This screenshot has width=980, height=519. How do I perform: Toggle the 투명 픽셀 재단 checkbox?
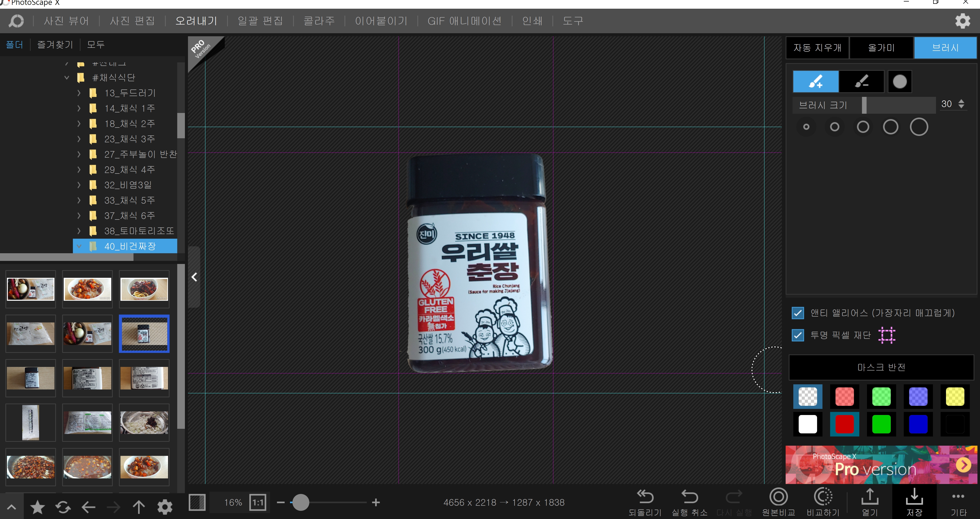click(797, 335)
